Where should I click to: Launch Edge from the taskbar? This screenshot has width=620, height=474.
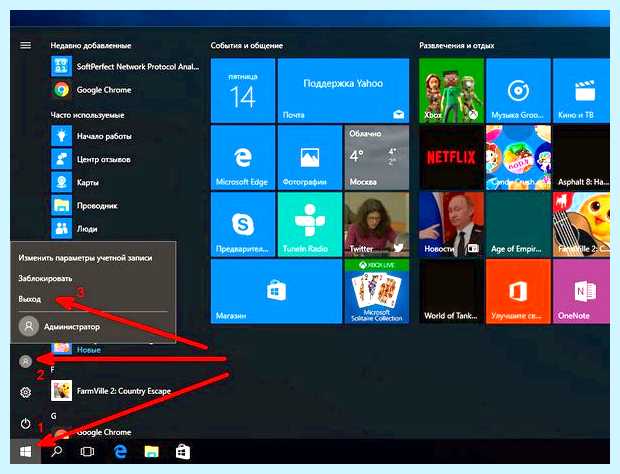point(120,451)
